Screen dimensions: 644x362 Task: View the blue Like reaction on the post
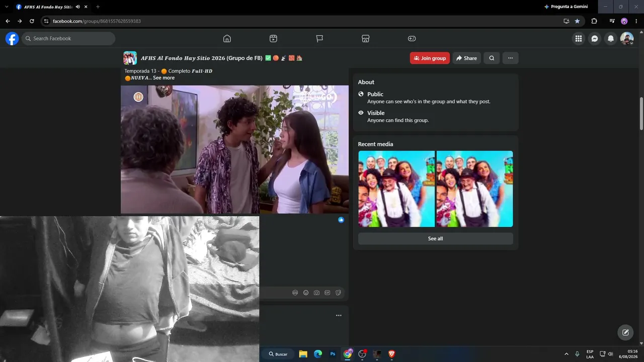341,220
